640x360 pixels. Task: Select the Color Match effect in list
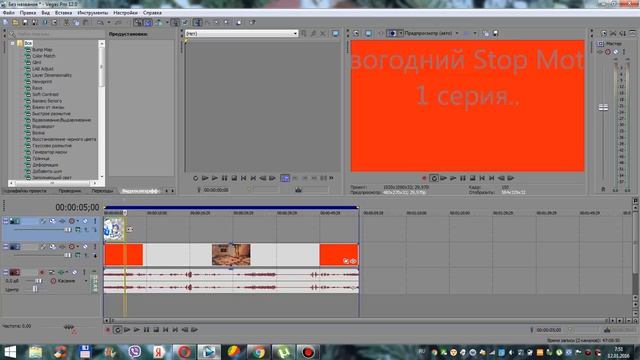point(44,56)
